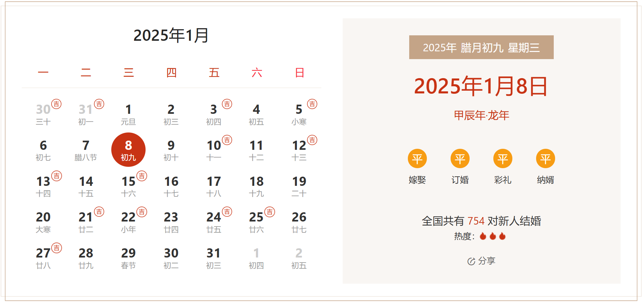Click the 吉 badge on January 10
The image size is (644, 302).
click(x=227, y=140)
